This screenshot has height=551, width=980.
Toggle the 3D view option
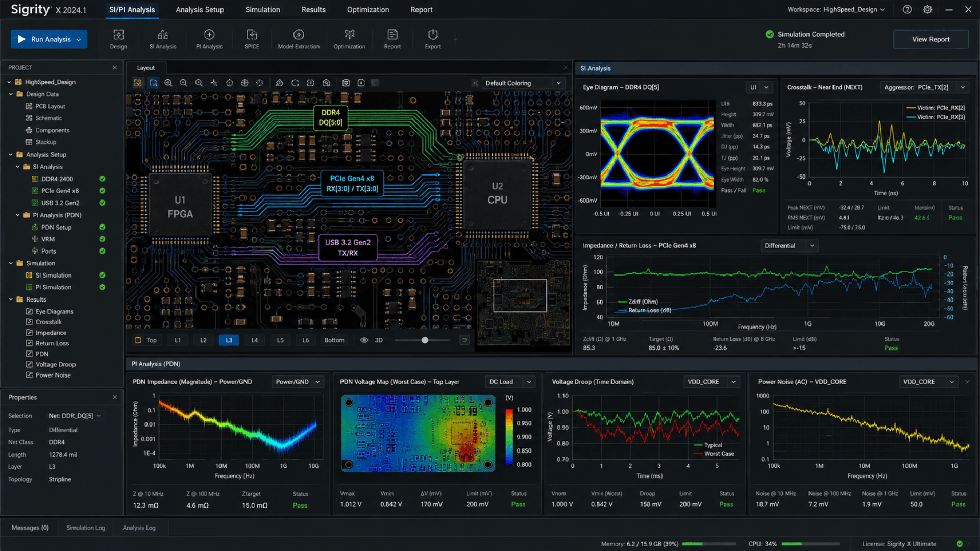point(379,340)
